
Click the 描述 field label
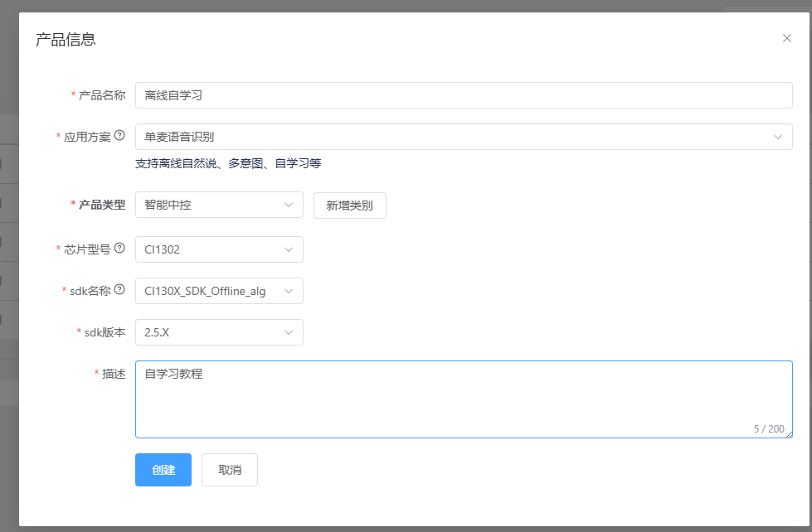114,374
